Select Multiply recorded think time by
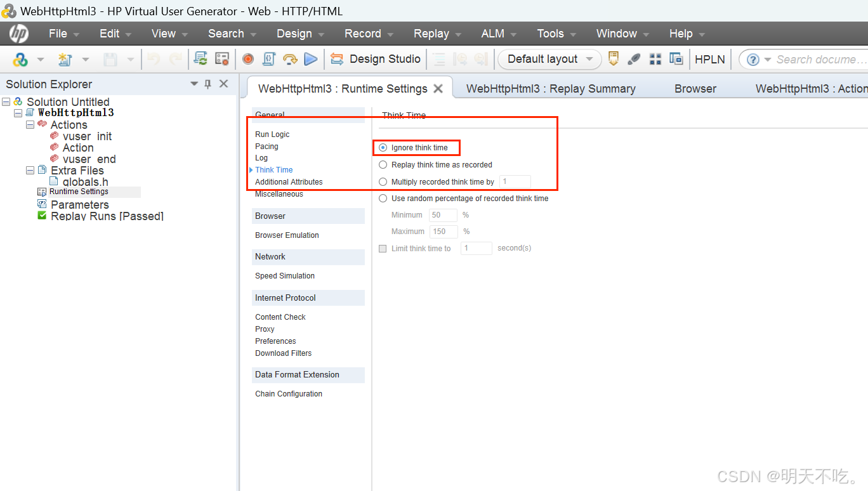 click(383, 182)
